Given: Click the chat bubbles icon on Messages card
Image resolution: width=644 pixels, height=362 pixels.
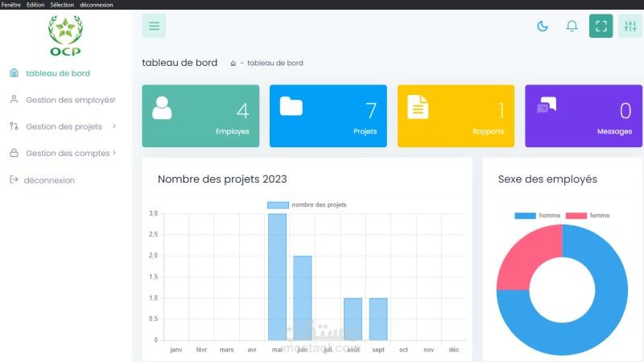Looking at the screenshot, I should click(547, 105).
